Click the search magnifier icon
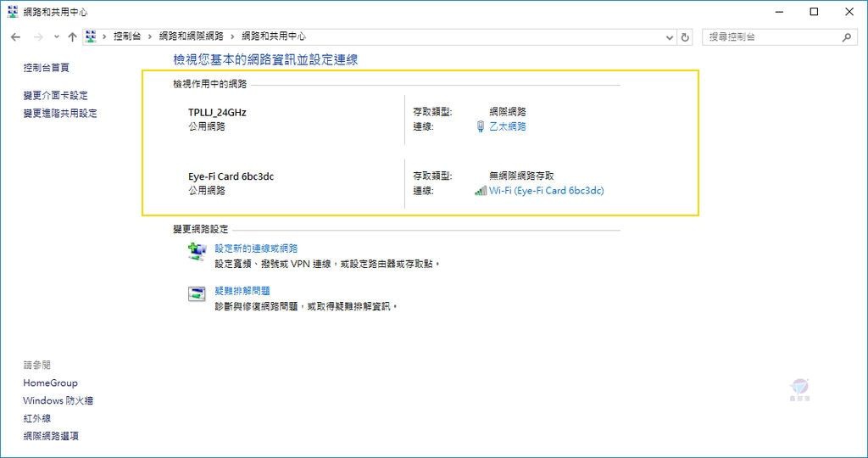The height and width of the screenshot is (458, 868). pyautogui.click(x=847, y=37)
